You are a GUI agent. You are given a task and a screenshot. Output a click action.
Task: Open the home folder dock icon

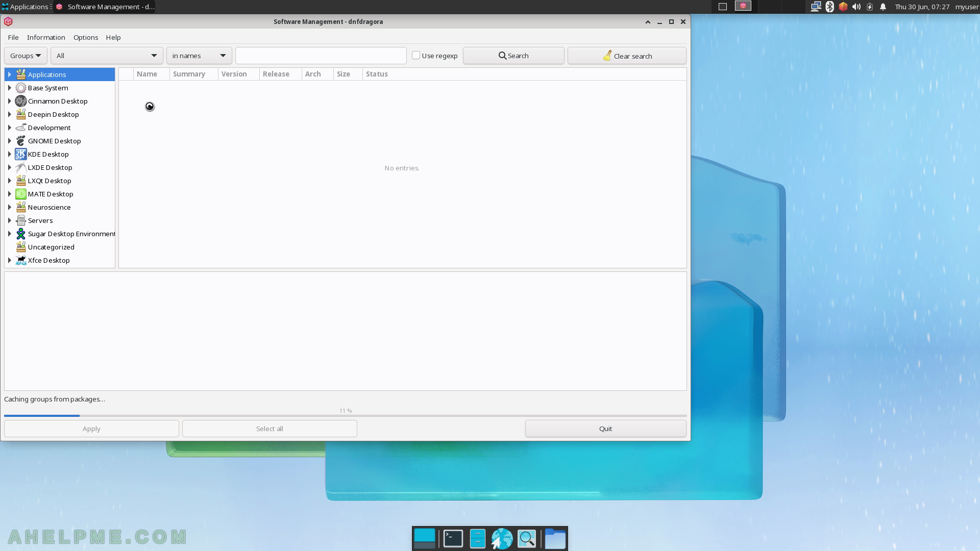(555, 539)
